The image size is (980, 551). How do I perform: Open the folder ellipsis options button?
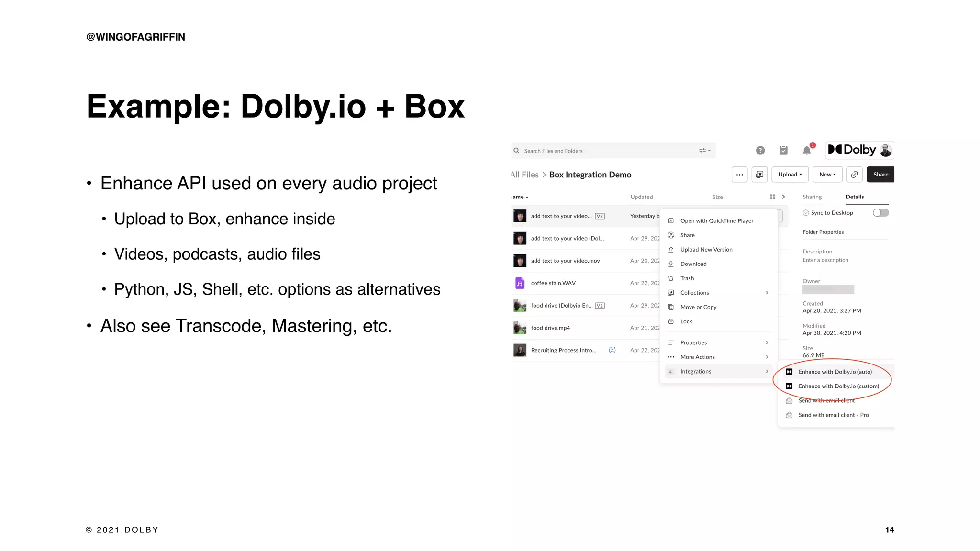pyautogui.click(x=739, y=175)
